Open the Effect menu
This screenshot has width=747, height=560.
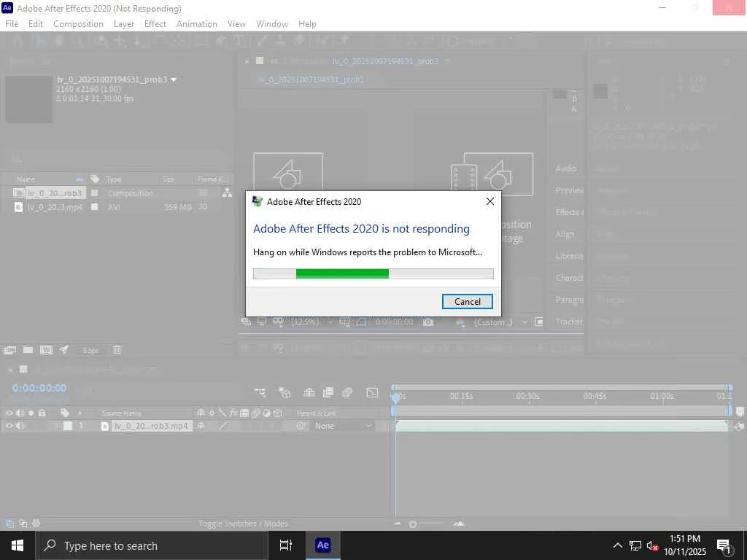pyautogui.click(x=155, y=24)
